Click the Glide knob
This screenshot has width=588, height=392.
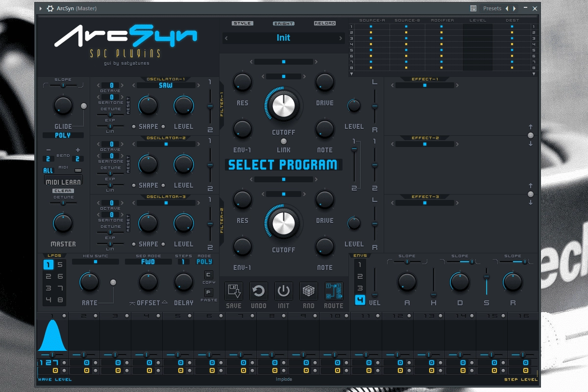coord(63,105)
